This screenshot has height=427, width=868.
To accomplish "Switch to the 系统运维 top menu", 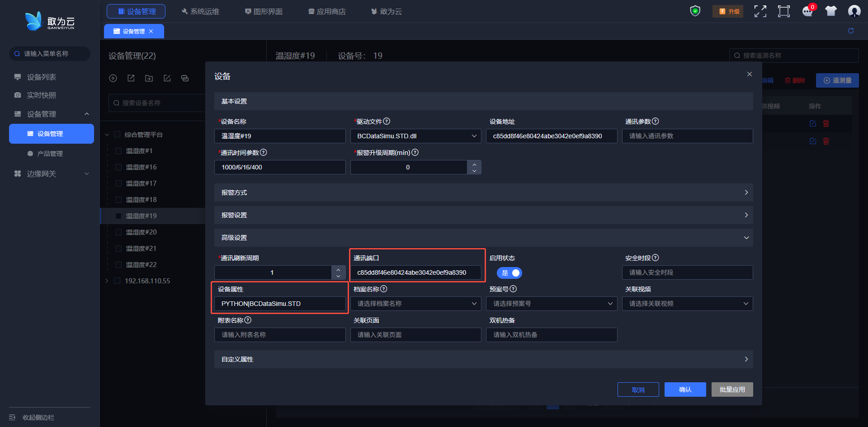I will click(x=200, y=11).
